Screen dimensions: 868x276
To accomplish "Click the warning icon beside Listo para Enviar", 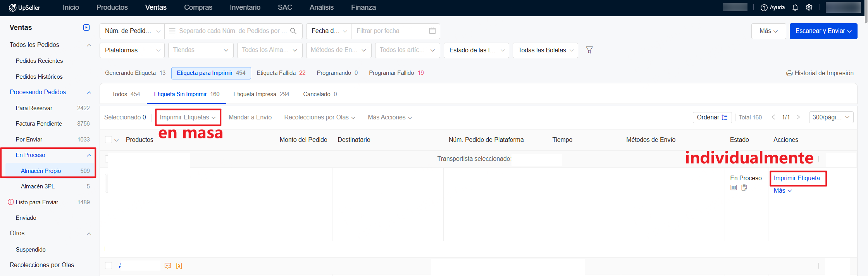I will coord(11,202).
